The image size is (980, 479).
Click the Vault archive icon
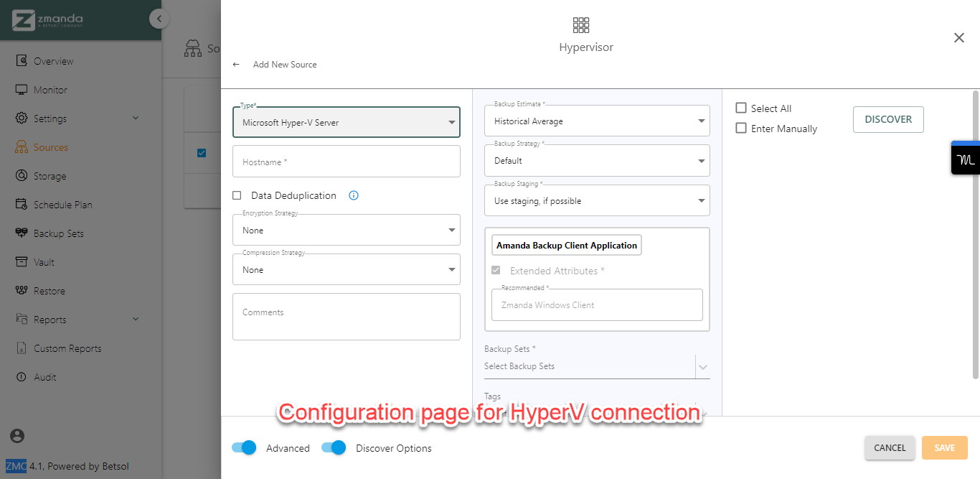(22, 262)
